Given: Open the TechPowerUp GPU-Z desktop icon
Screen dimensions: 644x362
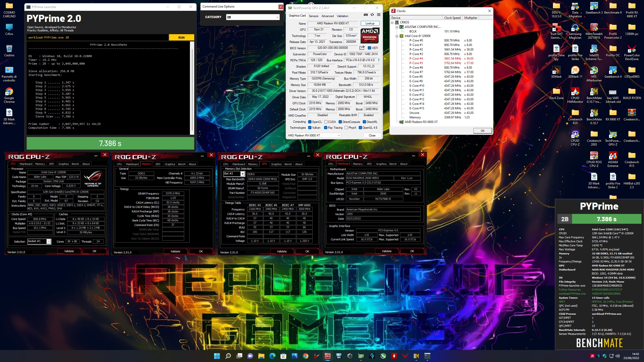Looking at the screenshot, I should pos(613,138).
